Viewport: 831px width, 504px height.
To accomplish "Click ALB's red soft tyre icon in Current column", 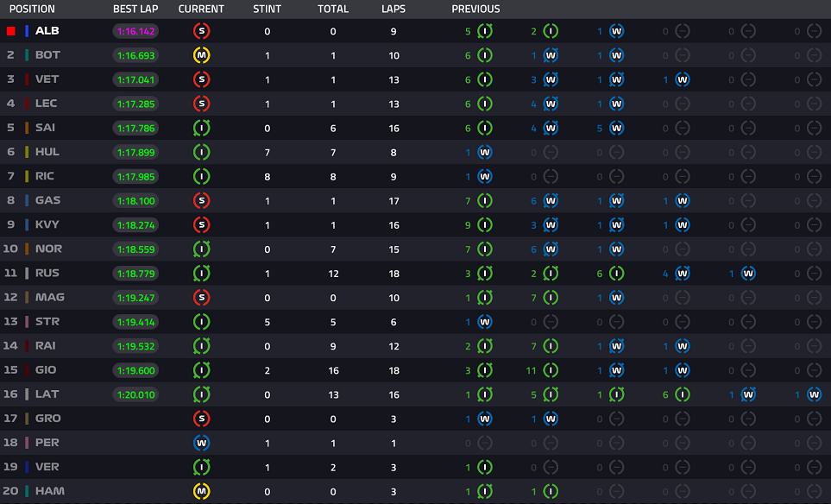I will click(201, 31).
